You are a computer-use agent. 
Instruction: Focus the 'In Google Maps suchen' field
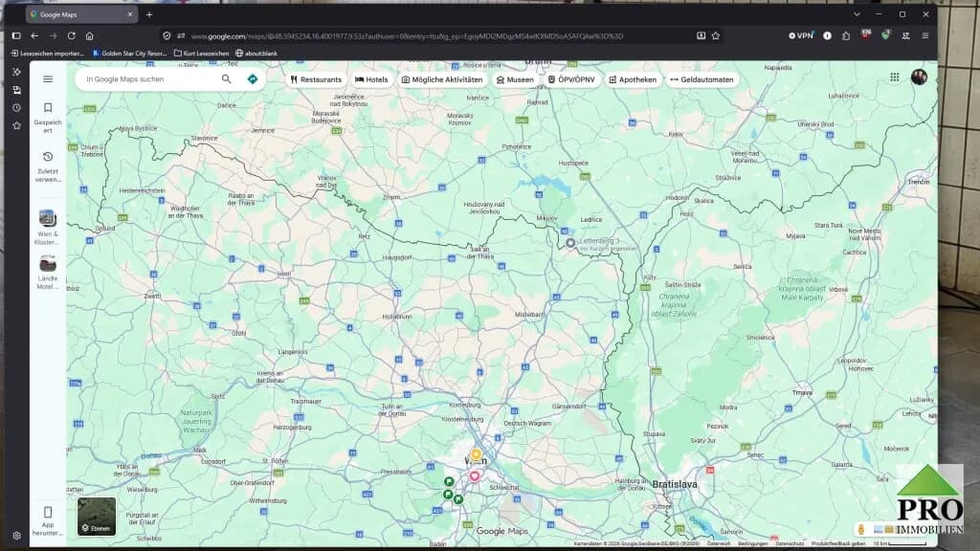(x=150, y=79)
